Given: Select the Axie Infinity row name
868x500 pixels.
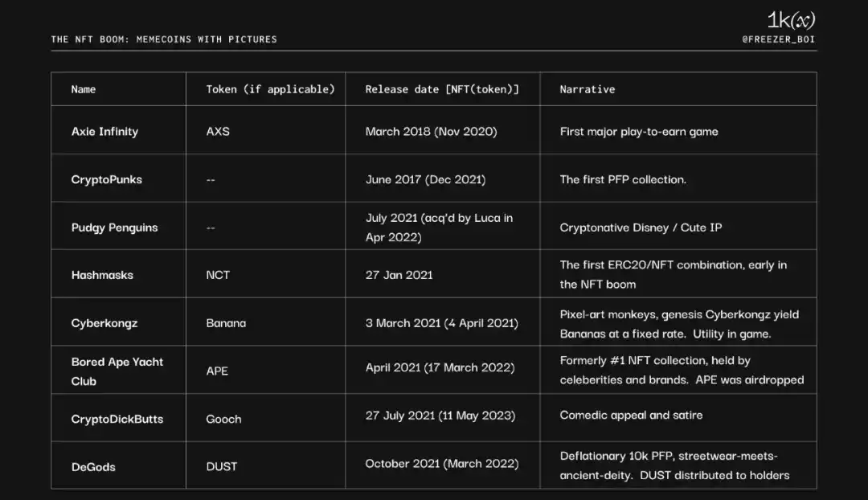Looking at the screenshot, I should click(104, 132).
